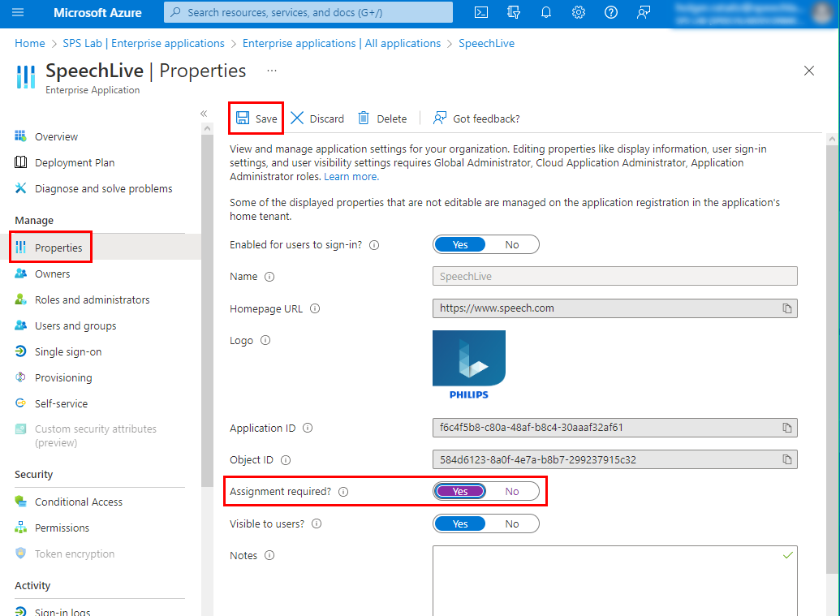
Task: Set Assignment required to No
Action: [511, 491]
